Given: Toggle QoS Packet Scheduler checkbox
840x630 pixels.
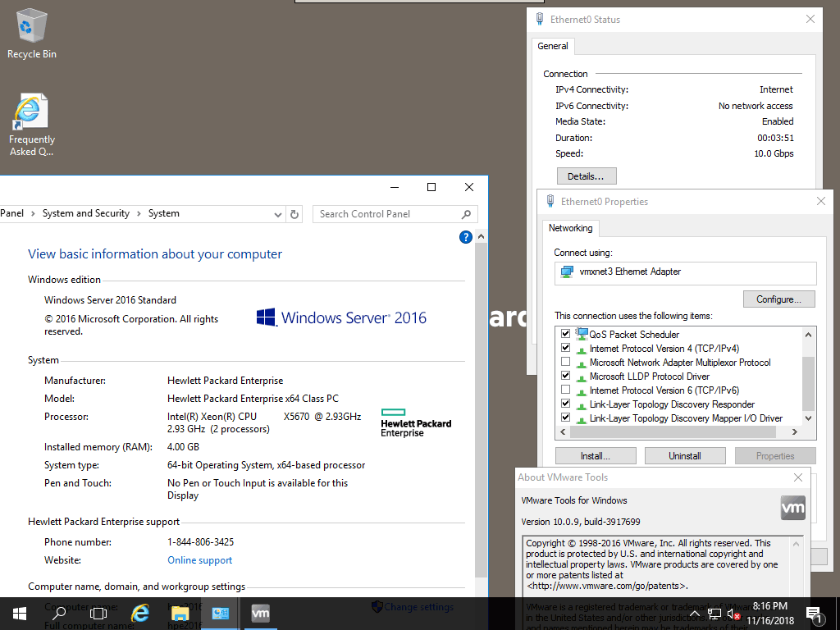Looking at the screenshot, I should click(x=566, y=334).
